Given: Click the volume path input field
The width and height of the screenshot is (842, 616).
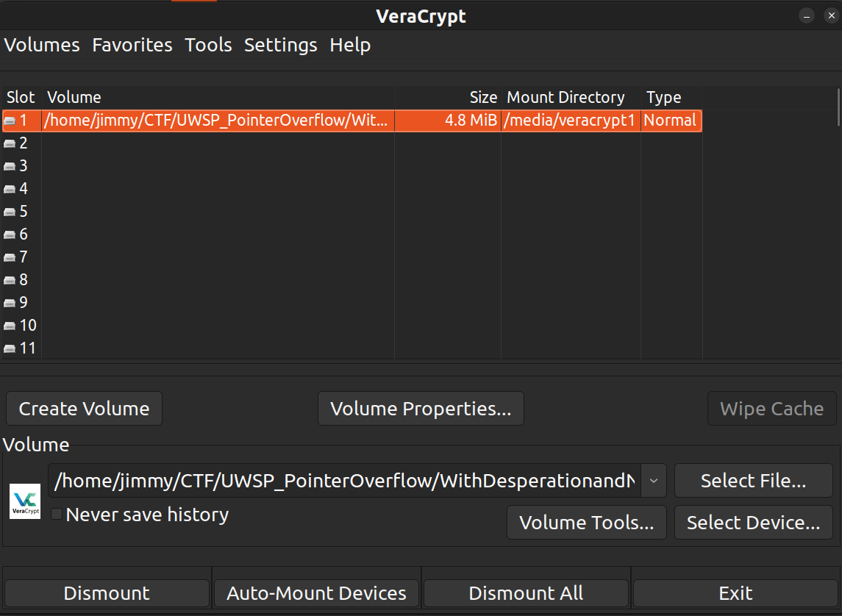Looking at the screenshot, I should (x=344, y=481).
